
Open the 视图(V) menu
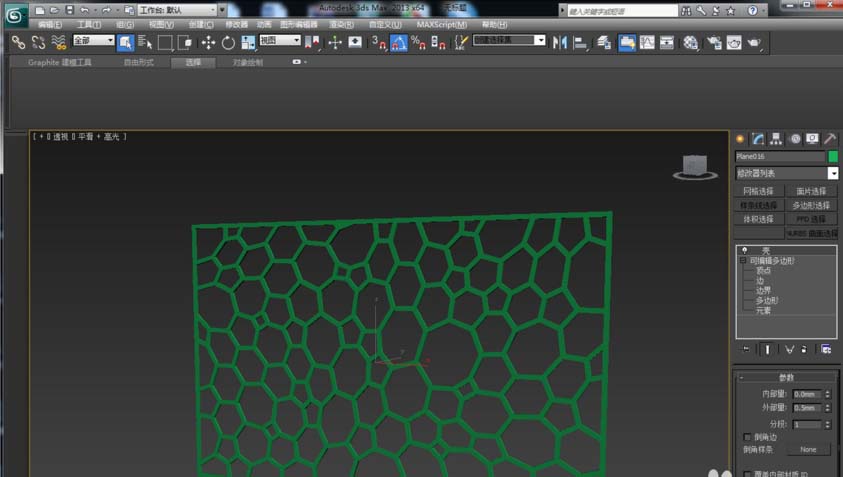pos(161,25)
